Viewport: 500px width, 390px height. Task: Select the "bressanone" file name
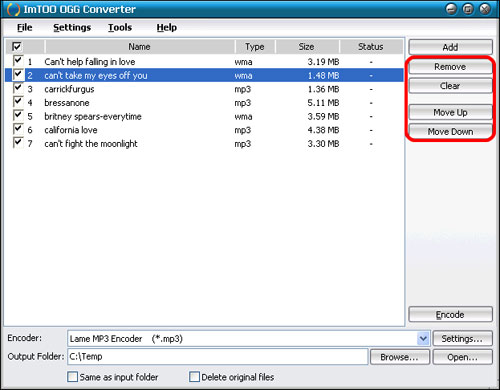67,103
